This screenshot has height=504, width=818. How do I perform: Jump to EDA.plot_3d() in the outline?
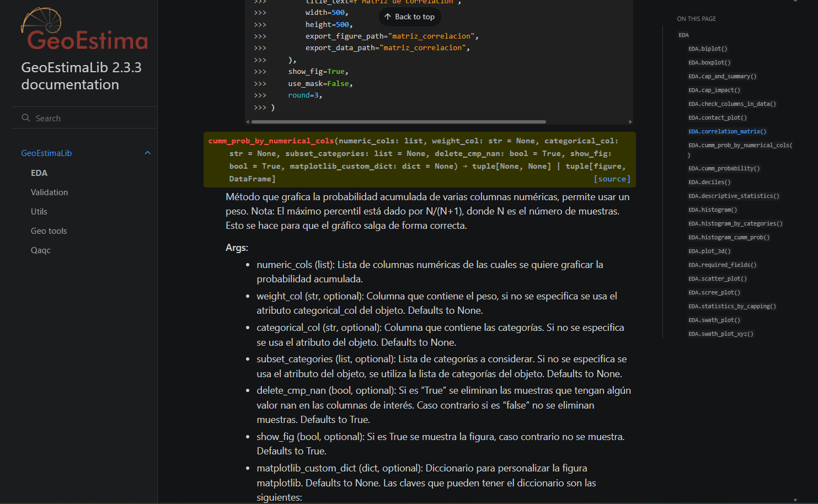709,251
